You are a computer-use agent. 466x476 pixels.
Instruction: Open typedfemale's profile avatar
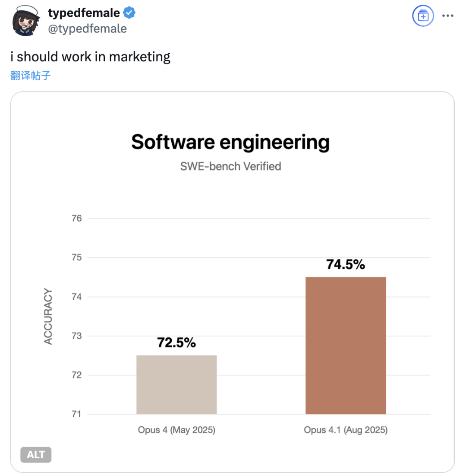tap(26, 21)
